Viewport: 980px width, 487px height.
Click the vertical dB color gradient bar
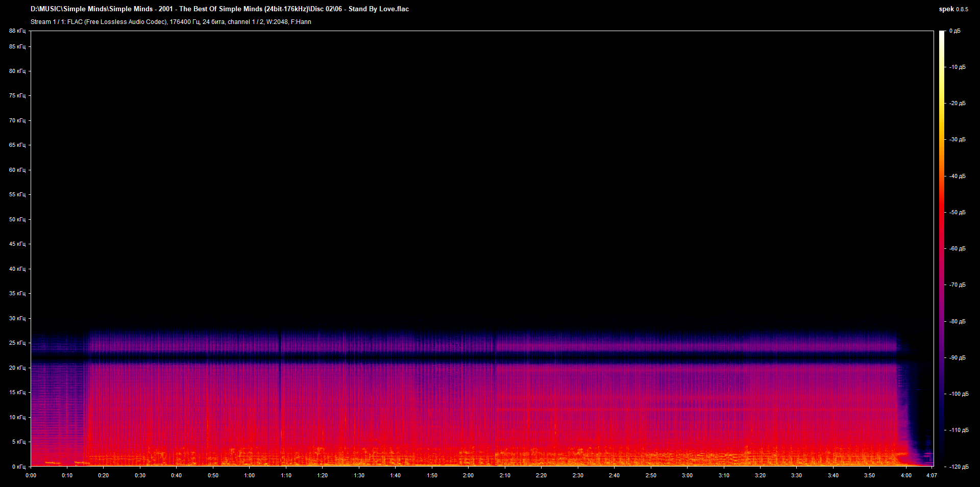pos(942,248)
